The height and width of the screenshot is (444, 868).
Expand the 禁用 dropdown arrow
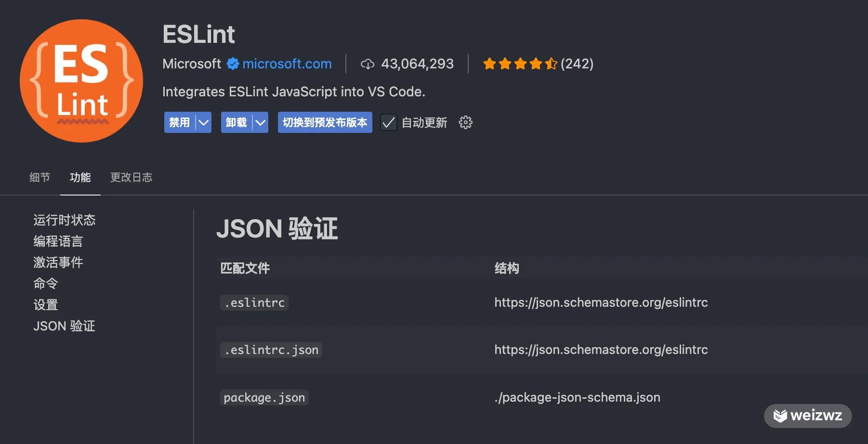pyautogui.click(x=204, y=122)
